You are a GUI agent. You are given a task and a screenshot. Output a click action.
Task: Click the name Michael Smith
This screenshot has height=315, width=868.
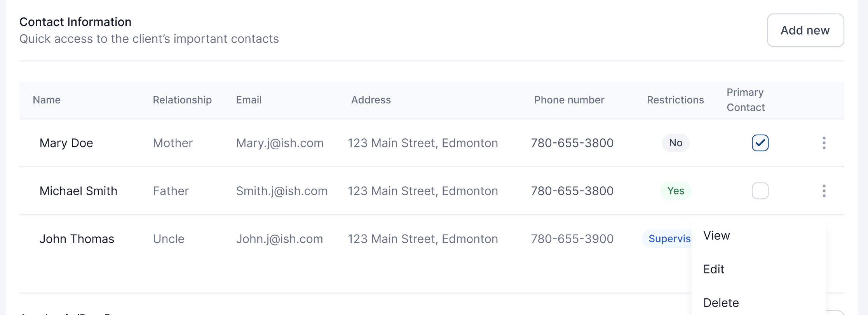click(78, 191)
